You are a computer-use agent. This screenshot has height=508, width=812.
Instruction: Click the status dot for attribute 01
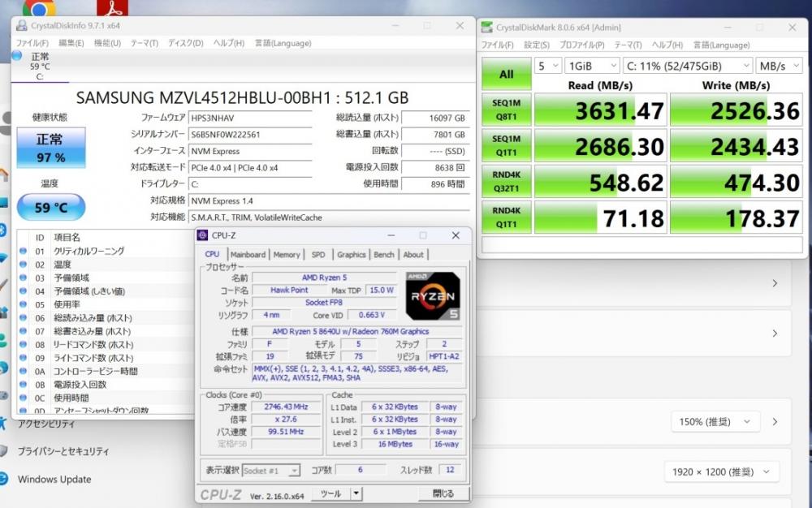click(24, 251)
